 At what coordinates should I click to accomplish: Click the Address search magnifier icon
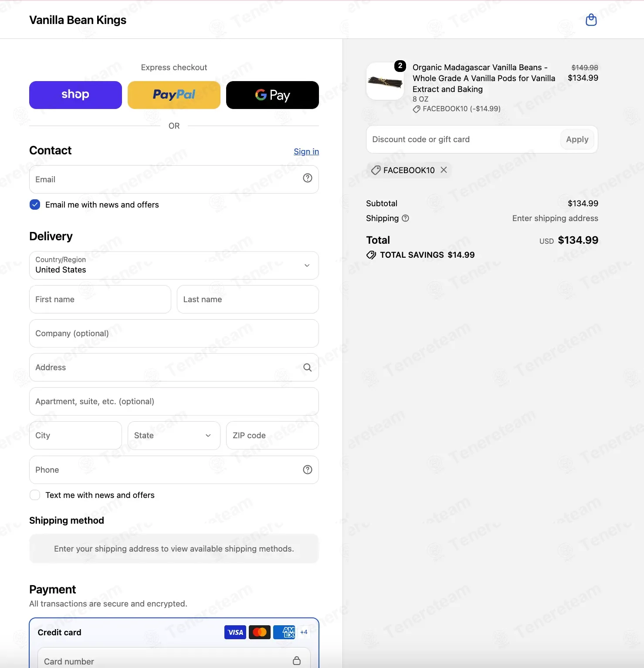(x=307, y=368)
